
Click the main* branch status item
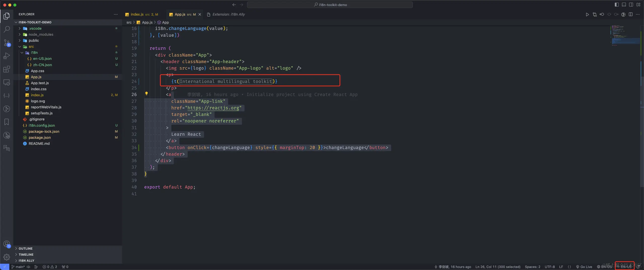pos(18,267)
